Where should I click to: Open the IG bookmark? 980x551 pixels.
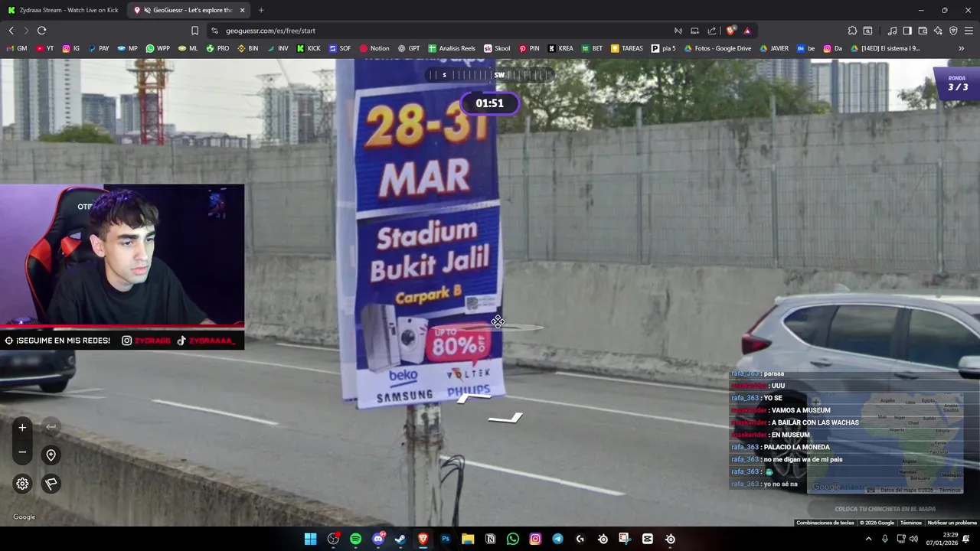(x=71, y=48)
